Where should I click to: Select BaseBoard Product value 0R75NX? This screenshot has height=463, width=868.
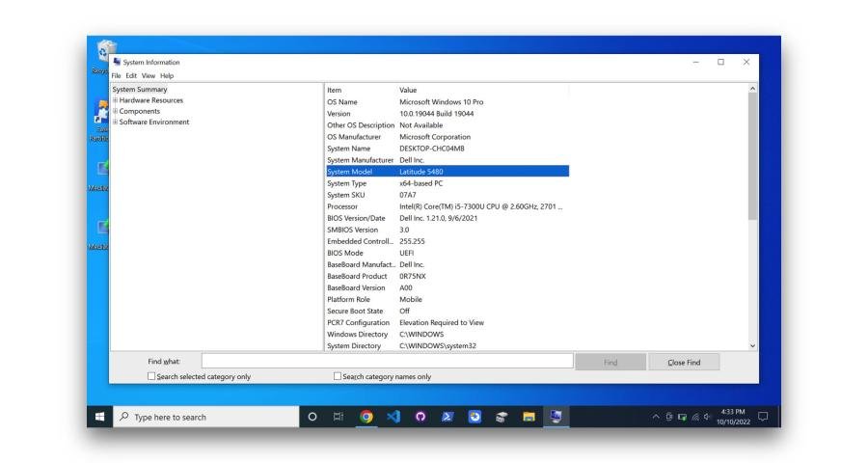tap(413, 277)
